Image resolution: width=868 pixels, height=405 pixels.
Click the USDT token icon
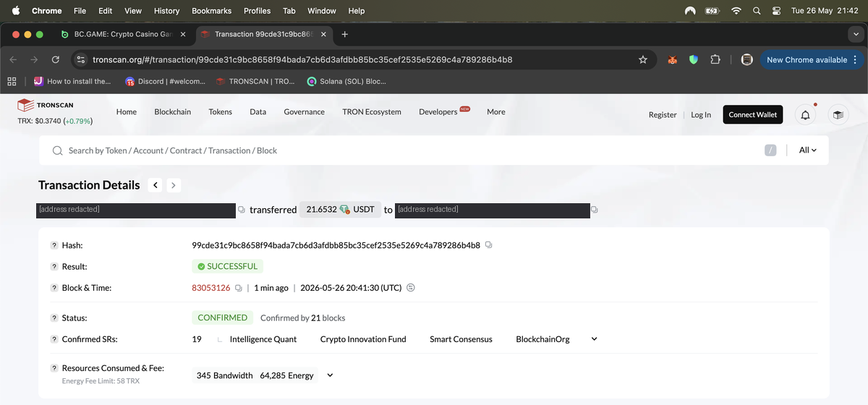[x=344, y=209]
